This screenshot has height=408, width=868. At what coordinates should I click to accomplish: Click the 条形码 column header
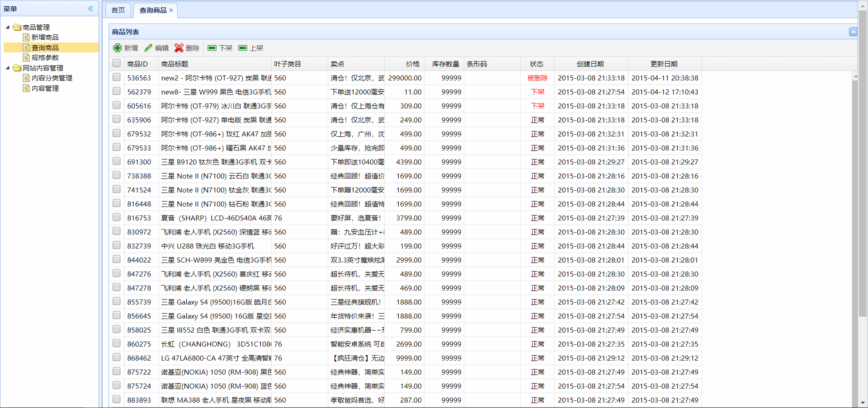tap(492, 64)
